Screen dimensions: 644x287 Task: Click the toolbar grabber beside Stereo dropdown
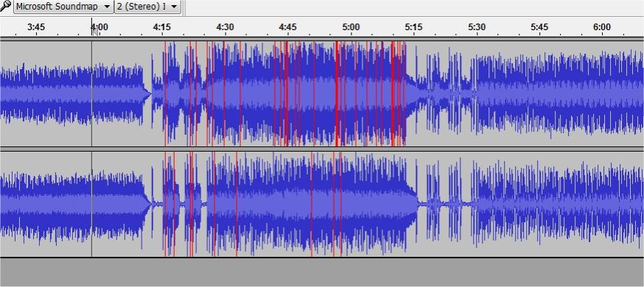tap(184, 7)
